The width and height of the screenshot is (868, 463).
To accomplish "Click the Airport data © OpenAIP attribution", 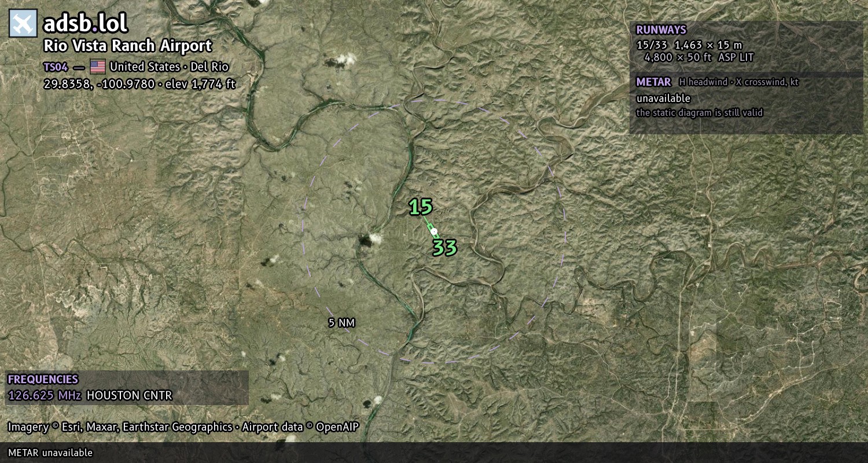I will (x=300, y=427).
